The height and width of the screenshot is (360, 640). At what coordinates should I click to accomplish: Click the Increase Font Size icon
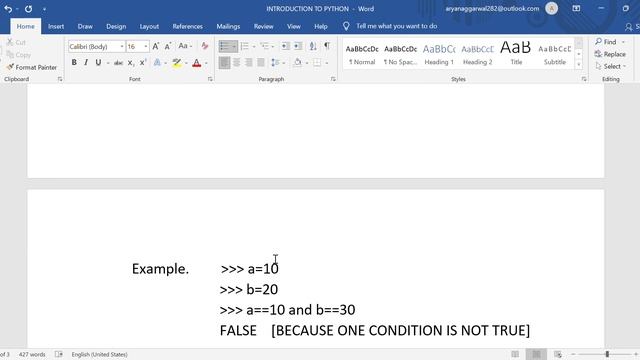click(156, 47)
